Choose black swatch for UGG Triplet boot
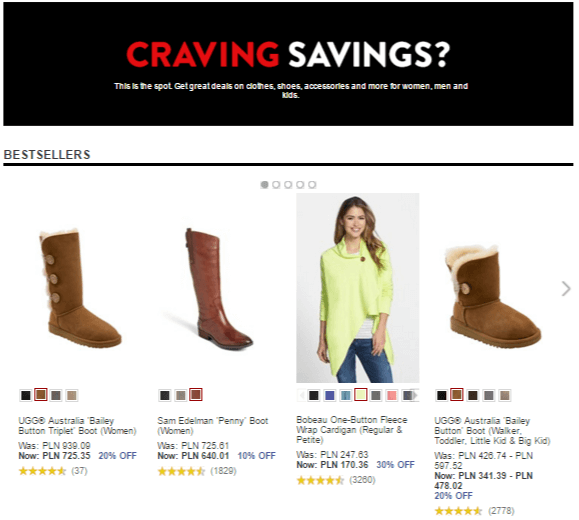Viewport: 579px width, 520px height. tap(25, 396)
